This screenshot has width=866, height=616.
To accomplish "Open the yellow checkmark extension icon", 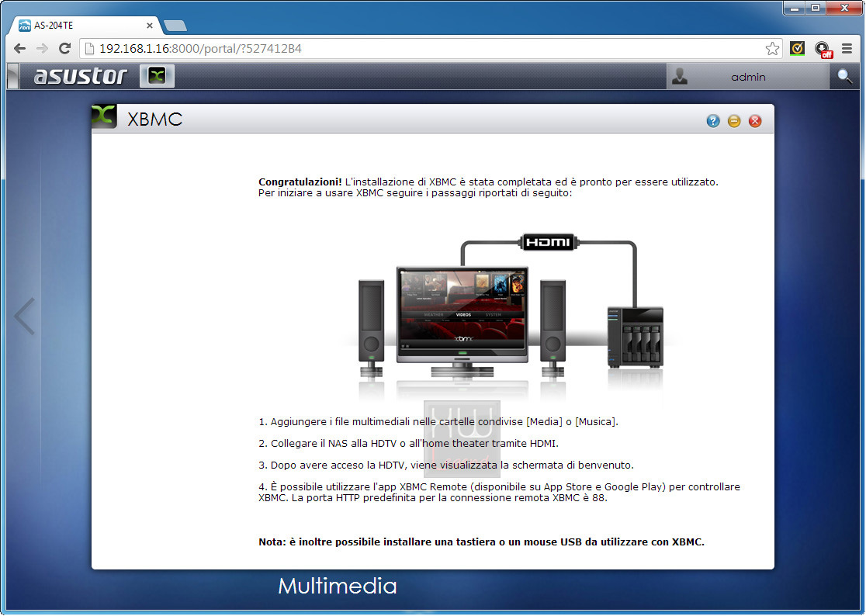I will tap(797, 49).
